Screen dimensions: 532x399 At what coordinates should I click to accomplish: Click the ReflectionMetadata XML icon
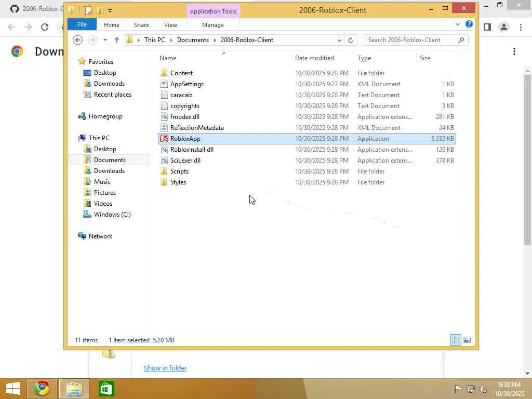164,128
